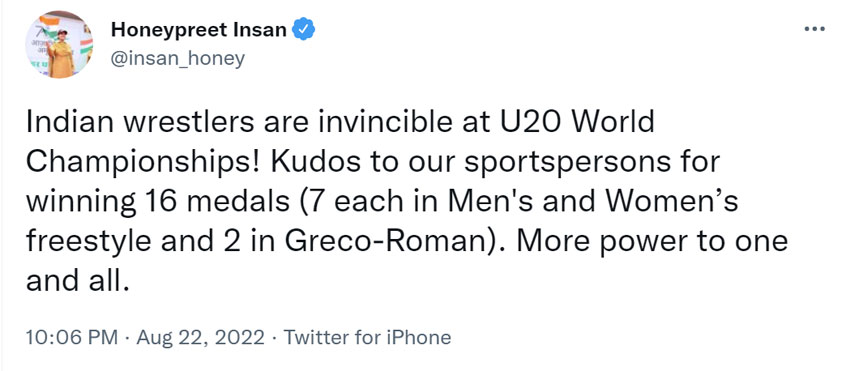Image resolution: width=850 pixels, height=371 pixels.
Task: Open Honeypreet Insan's profile picture
Action: coord(59,44)
